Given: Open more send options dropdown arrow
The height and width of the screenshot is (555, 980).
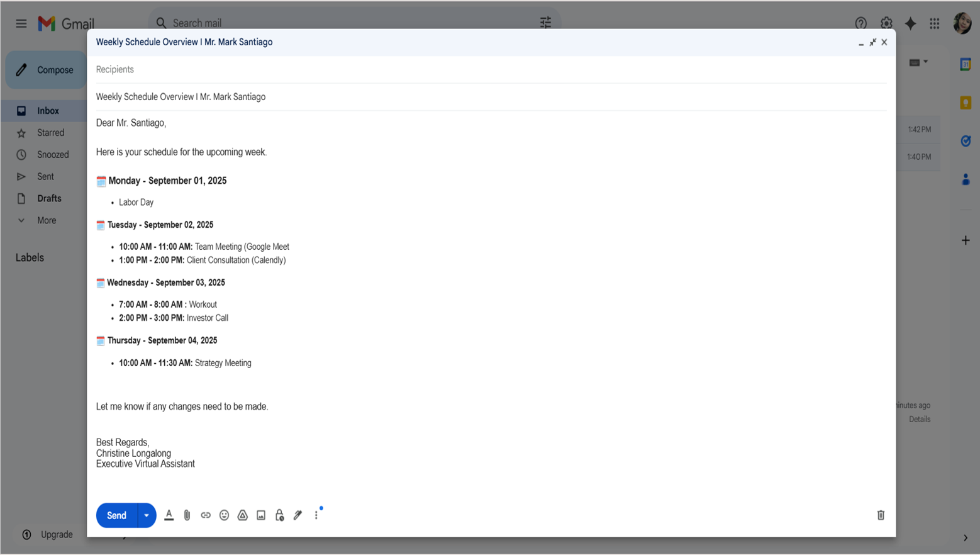Looking at the screenshot, I should click(147, 515).
